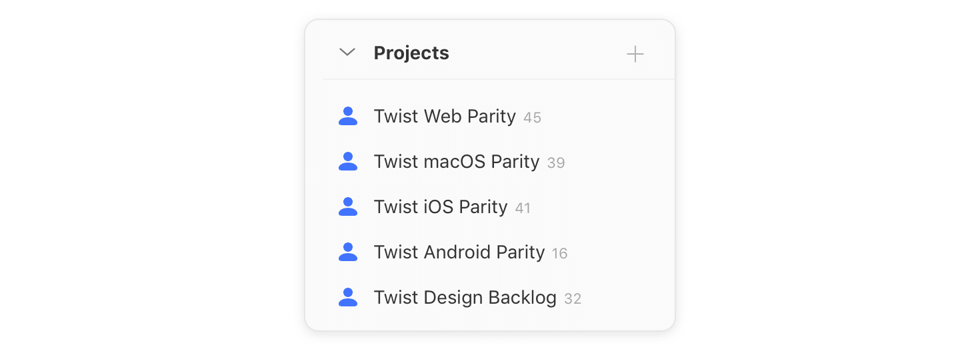Select the Projects section header
Viewport: 980px width, 349px height.
411,53
